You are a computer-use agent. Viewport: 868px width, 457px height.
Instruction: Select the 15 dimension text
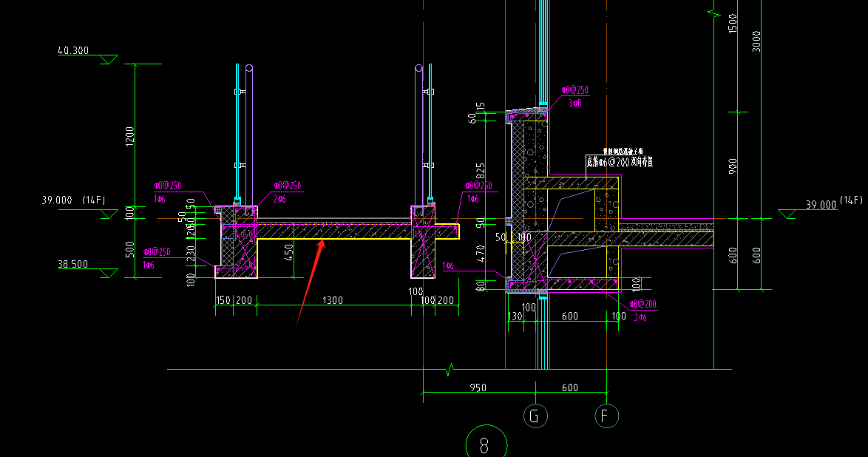(481, 106)
